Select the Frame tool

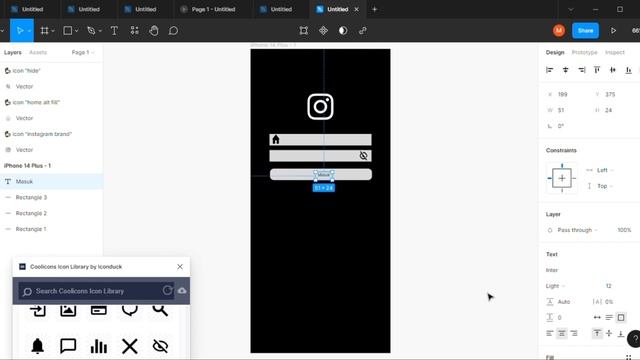(44, 31)
